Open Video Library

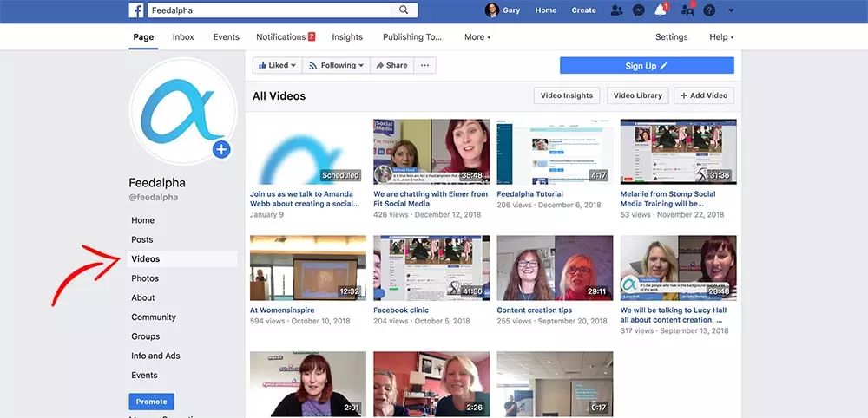(x=638, y=95)
